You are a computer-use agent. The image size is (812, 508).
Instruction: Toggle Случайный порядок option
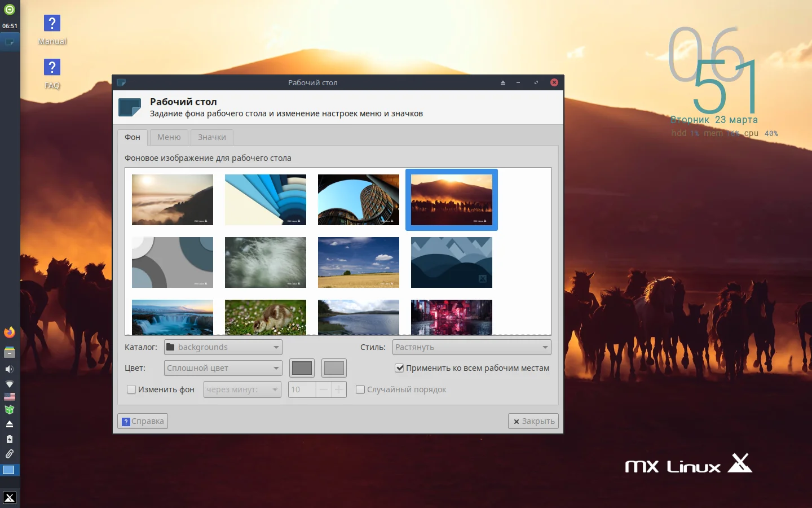click(360, 389)
